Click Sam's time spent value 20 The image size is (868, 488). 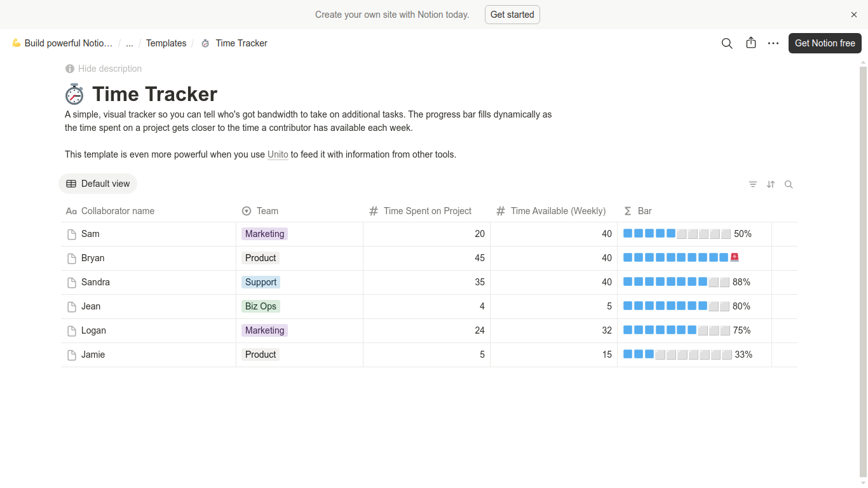click(x=480, y=234)
